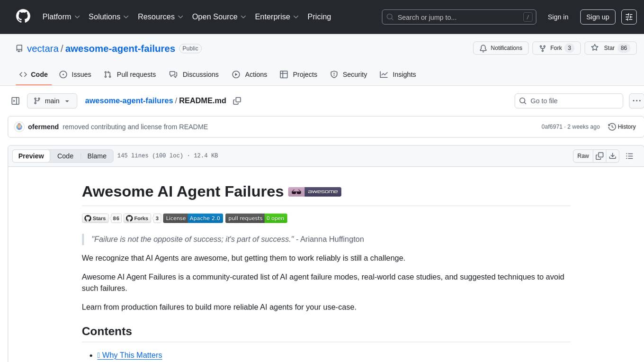This screenshot has width=644, height=362.
Task: Download the raw README file
Action: [612, 156]
